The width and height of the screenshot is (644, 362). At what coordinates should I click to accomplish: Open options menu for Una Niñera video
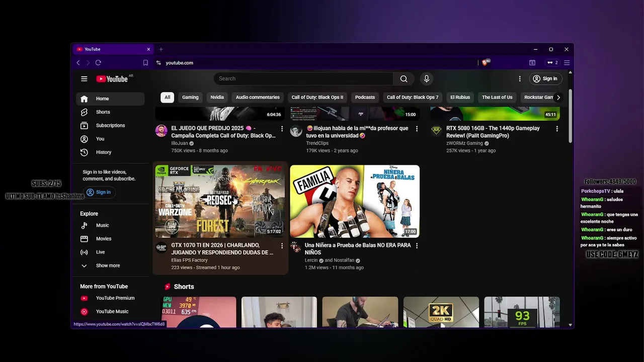417,246
